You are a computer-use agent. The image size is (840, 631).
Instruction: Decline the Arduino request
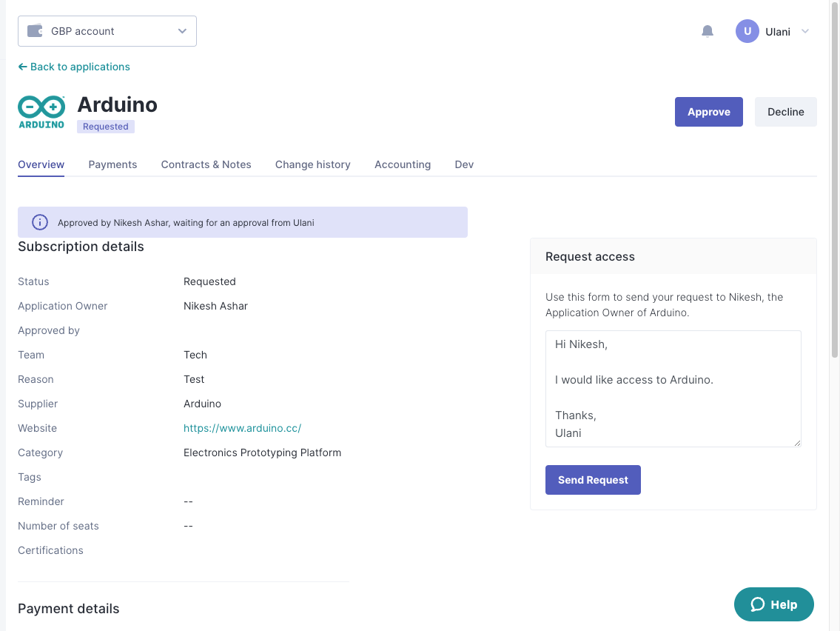(x=785, y=112)
